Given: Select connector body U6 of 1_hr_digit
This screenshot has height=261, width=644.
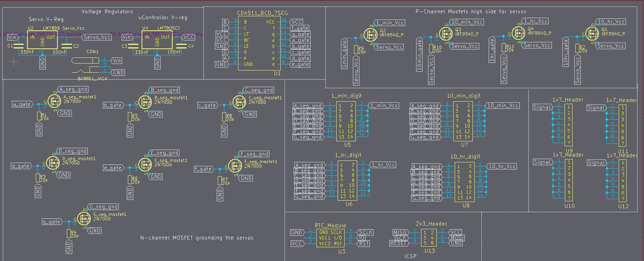Looking at the screenshot, I should click(347, 181).
